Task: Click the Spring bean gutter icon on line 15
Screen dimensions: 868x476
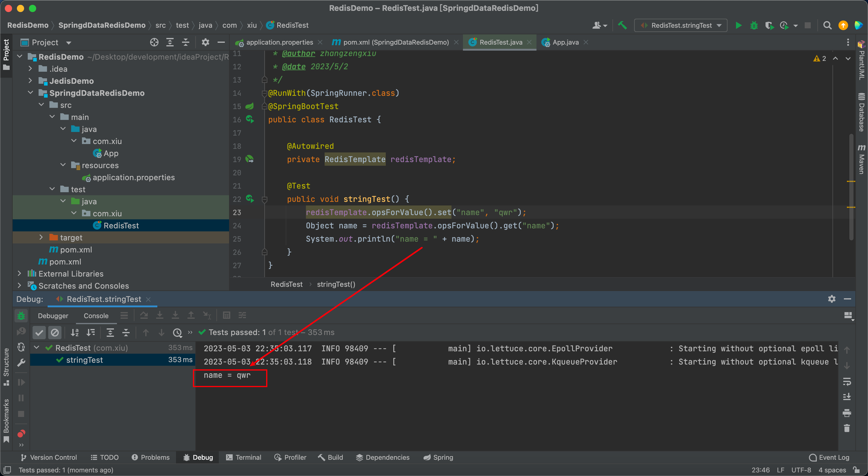Action: click(249, 106)
